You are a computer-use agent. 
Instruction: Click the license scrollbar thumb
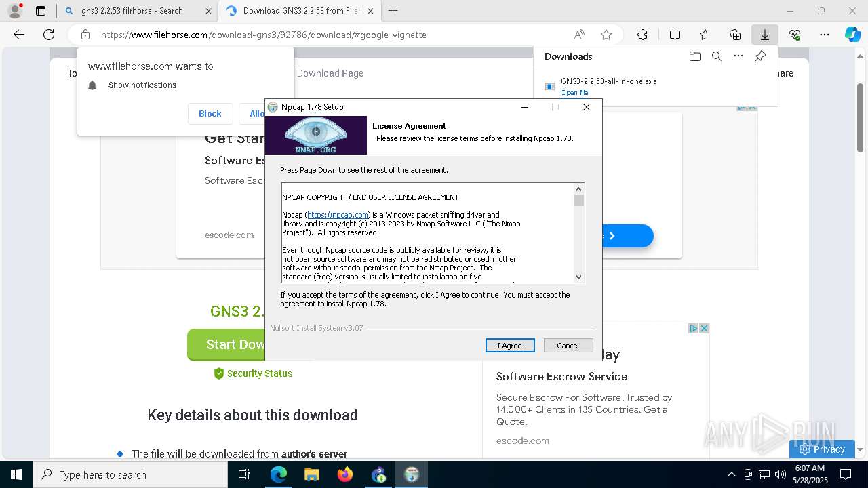click(578, 200)
